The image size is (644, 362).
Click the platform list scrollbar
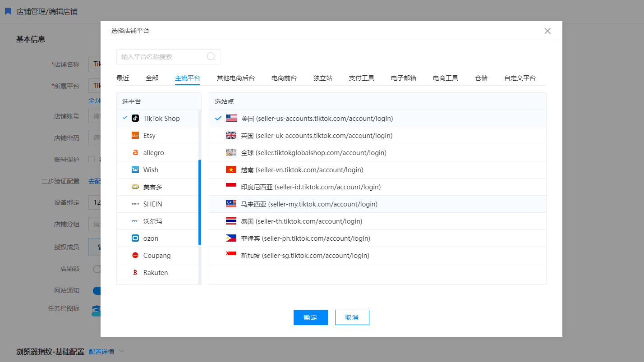coord(200,202)
